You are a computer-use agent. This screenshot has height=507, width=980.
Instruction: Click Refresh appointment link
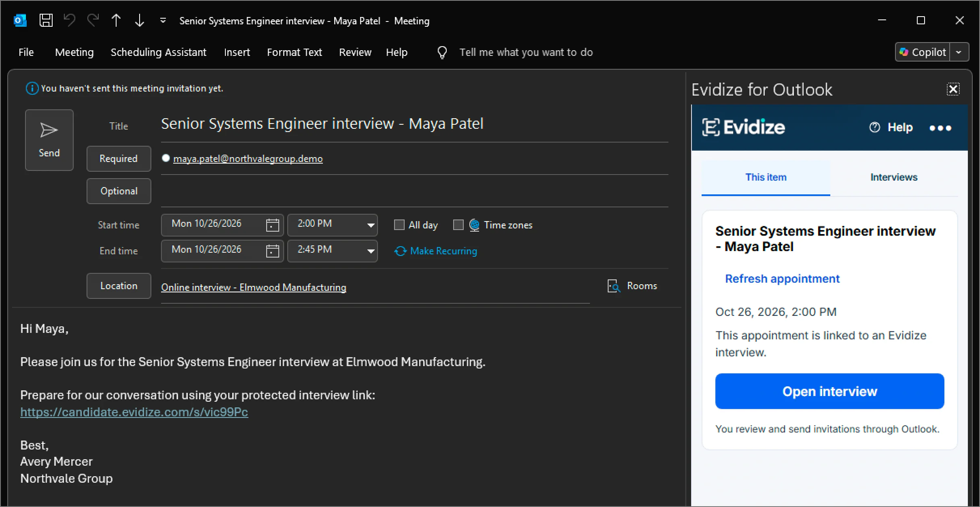click(782, 279)
